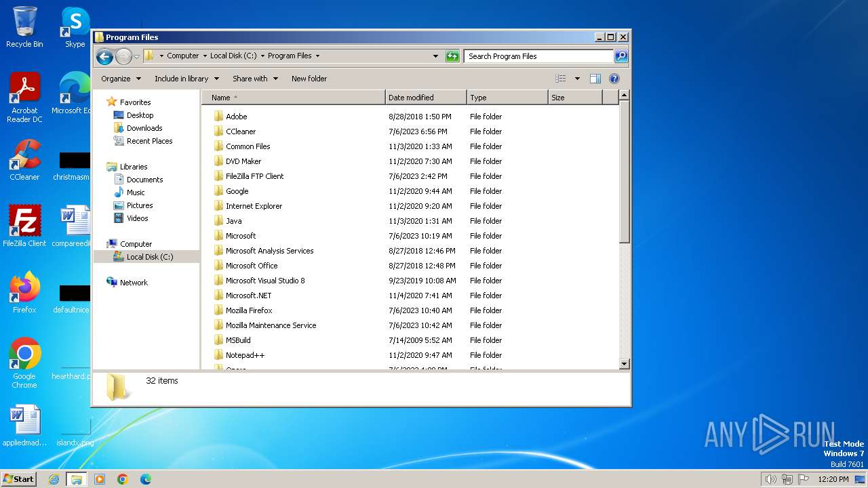Select the Java folder icon
868x488 pixels.
pyautogui.click(x=218, y=221)
